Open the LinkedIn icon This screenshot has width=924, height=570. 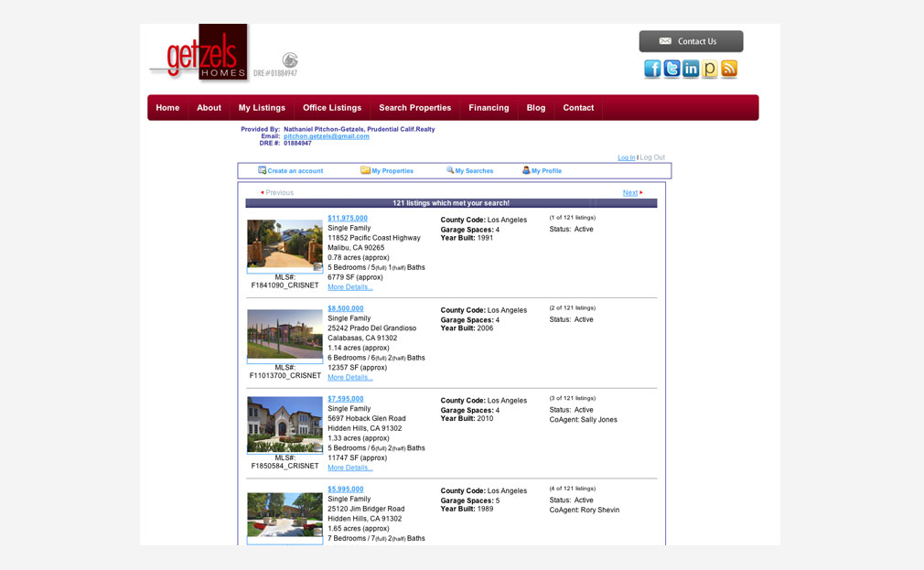691,69
